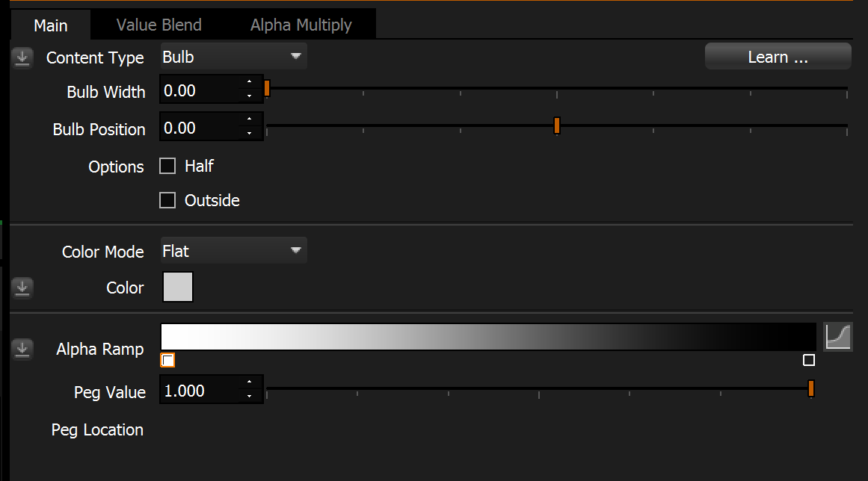
Task: Select the left white peg on Alpha Ramp
Action: click(167, 361)
